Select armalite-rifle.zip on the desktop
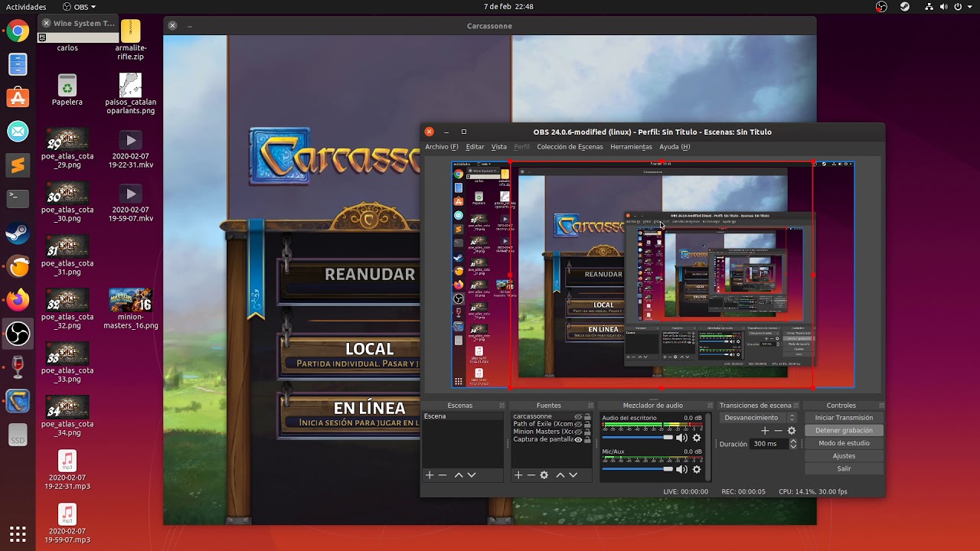Viewport: 980px width, 551px height. point(131,41)
